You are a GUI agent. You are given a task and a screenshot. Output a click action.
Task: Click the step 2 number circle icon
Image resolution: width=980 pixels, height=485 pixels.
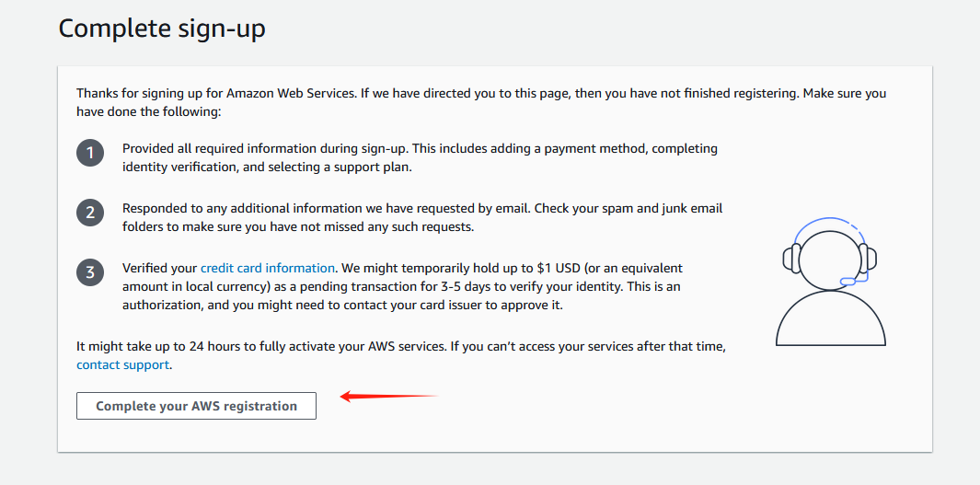click(x=90, y=213)
